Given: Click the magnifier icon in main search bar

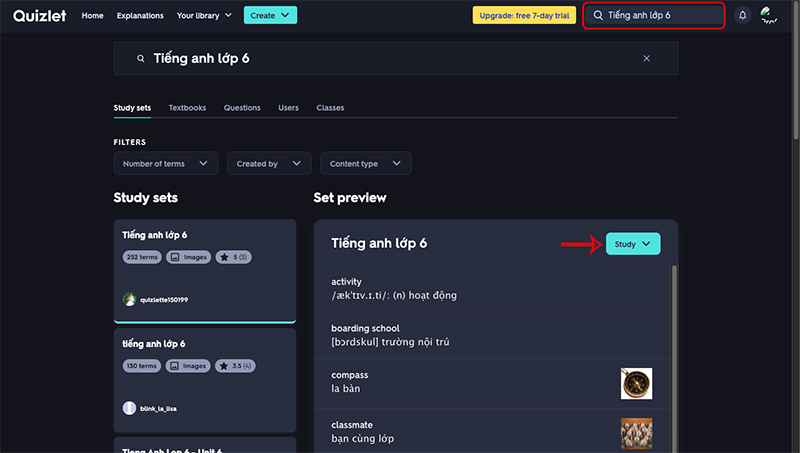Looking at the screenshot, I should click(141, 59).
